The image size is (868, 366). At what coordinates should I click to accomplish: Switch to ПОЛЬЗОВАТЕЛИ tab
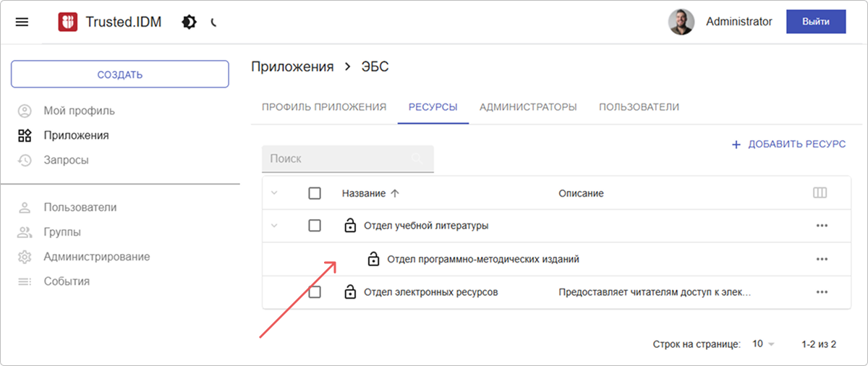[x=639, y=107]
